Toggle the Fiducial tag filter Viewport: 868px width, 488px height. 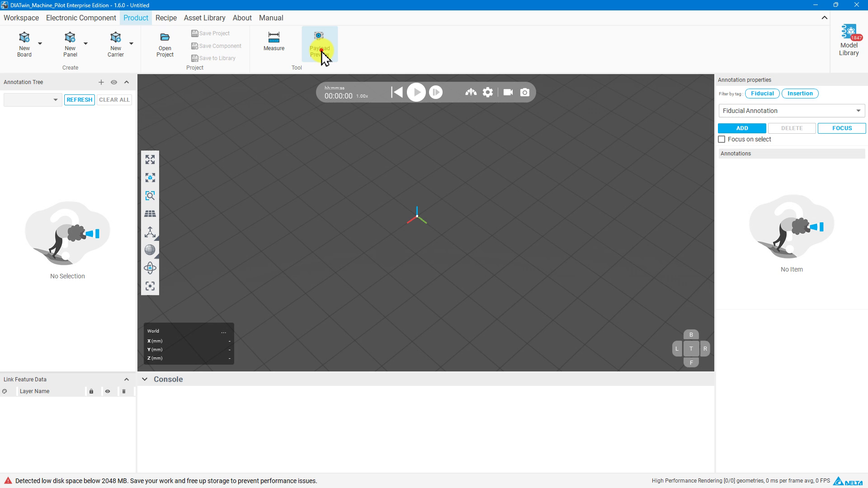(x=762, y=94)
